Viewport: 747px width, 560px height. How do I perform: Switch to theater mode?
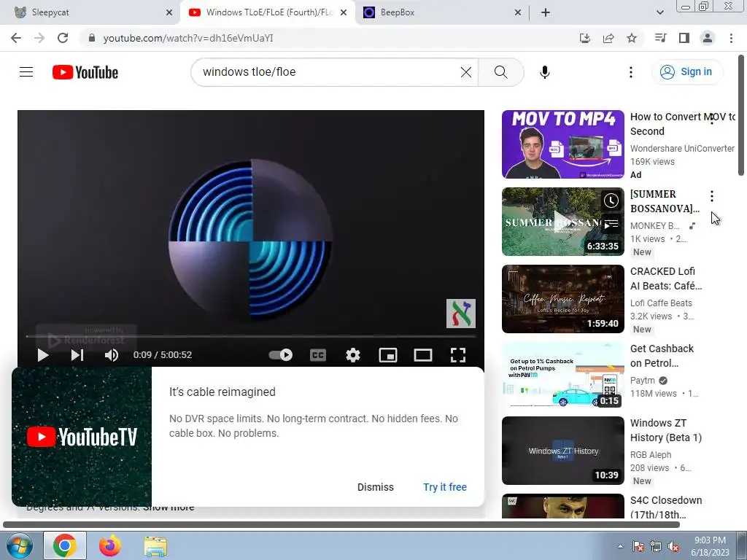(x=423, y=355)
